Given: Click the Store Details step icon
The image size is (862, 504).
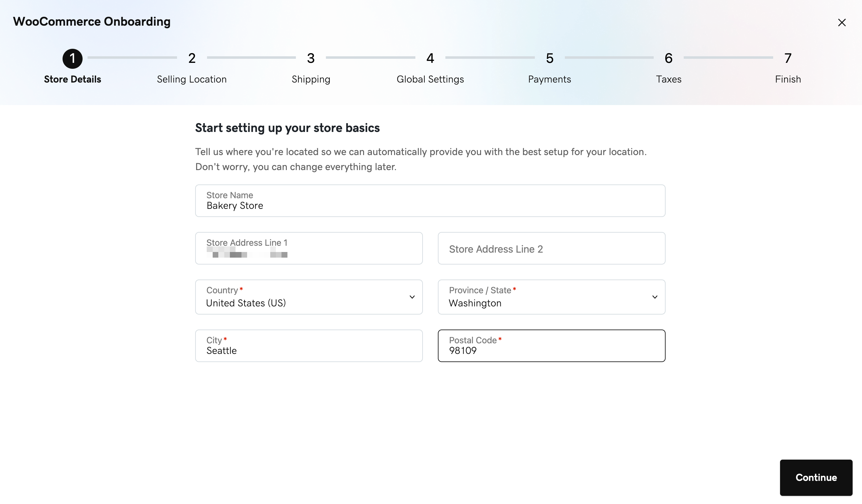Looking at the screenshot, I should click(x=72, y=58).
